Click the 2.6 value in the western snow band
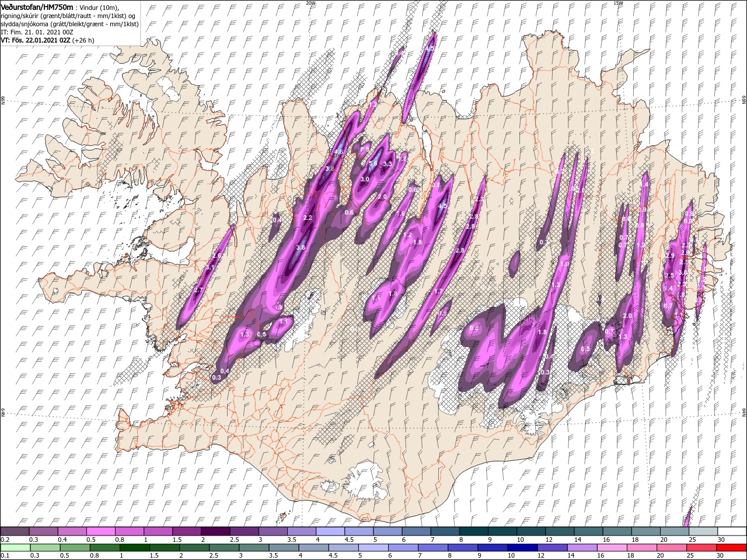 (x=217, y=256)
